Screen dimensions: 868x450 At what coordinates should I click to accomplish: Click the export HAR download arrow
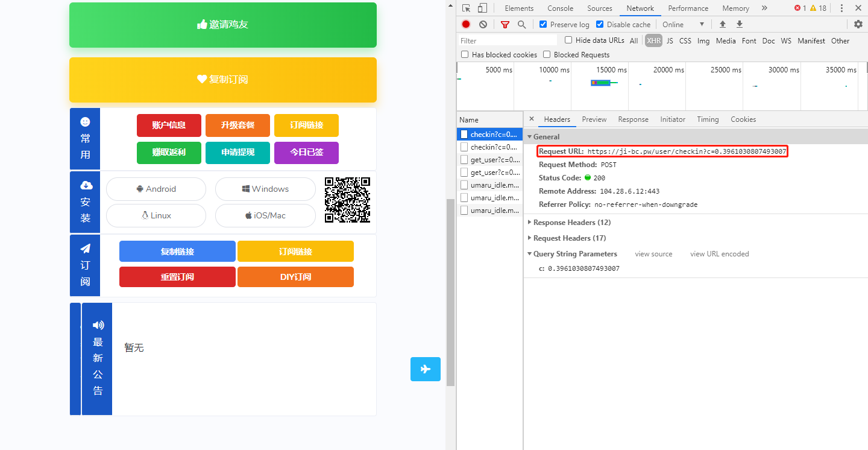point(740,24)
